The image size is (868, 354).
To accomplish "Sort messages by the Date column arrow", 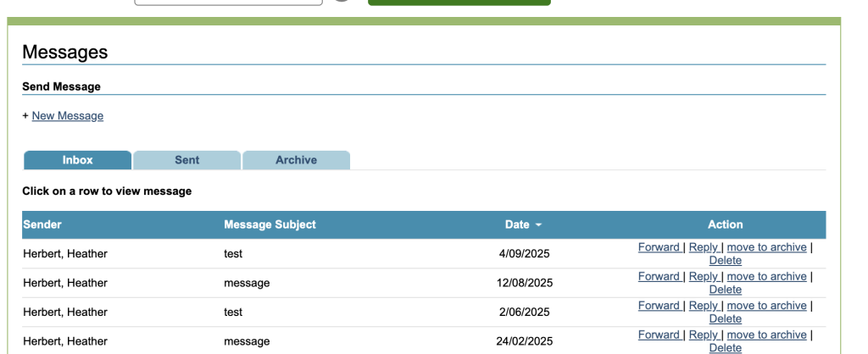I will coord(538,225).
